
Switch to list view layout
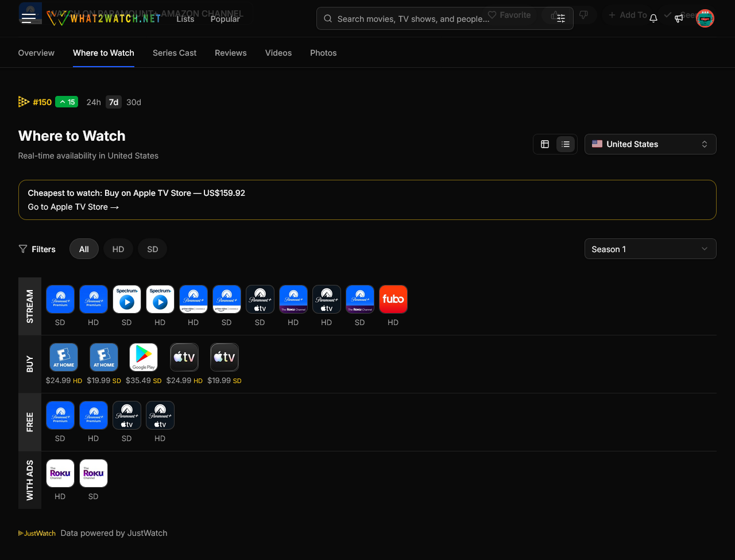[x=566, y=144]
